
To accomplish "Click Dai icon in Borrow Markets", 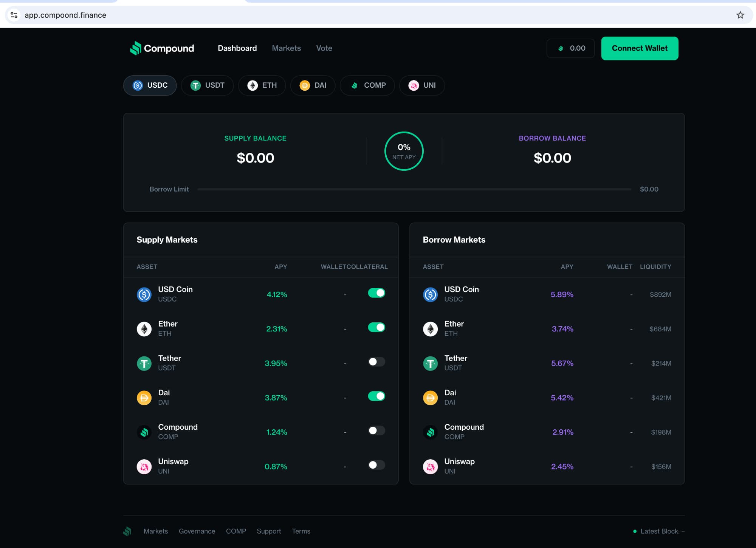I will pyautogui.click(x=430, y=398).
